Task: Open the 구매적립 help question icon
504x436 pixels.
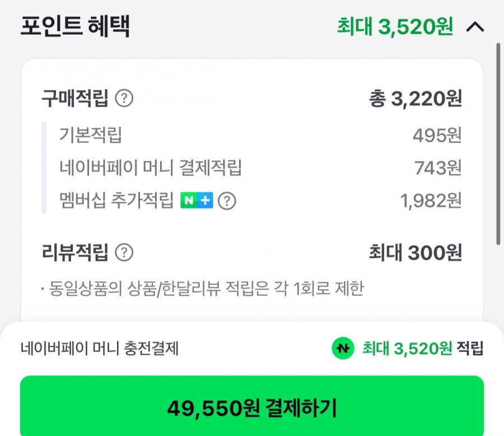Action: click(x=124, y=99)
